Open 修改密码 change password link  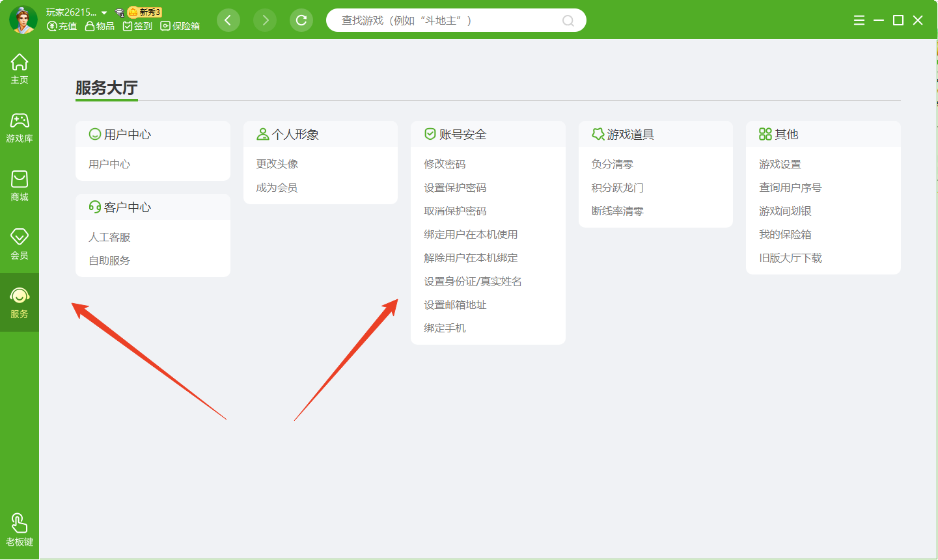coord(445,165)
